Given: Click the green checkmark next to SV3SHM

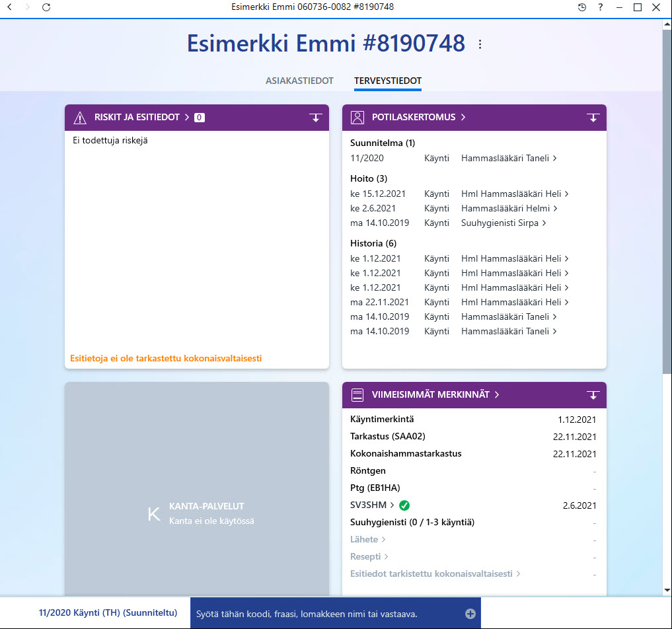Looking at the screenshot, I should (404, 505).
